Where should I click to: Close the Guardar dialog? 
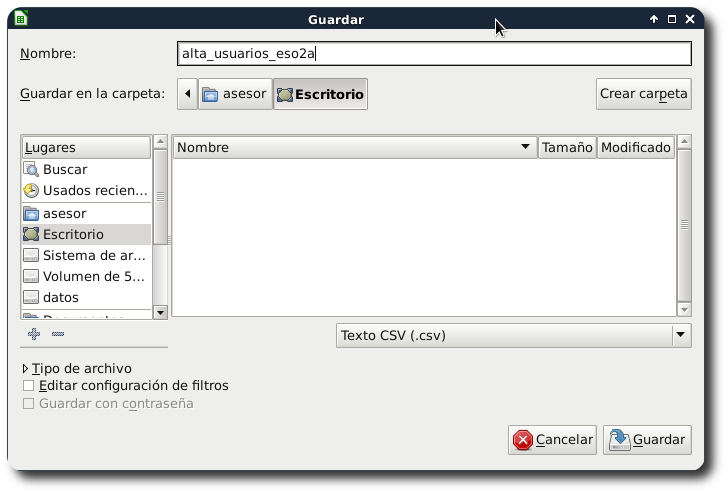pyautogui.click(x=690, y=19)
